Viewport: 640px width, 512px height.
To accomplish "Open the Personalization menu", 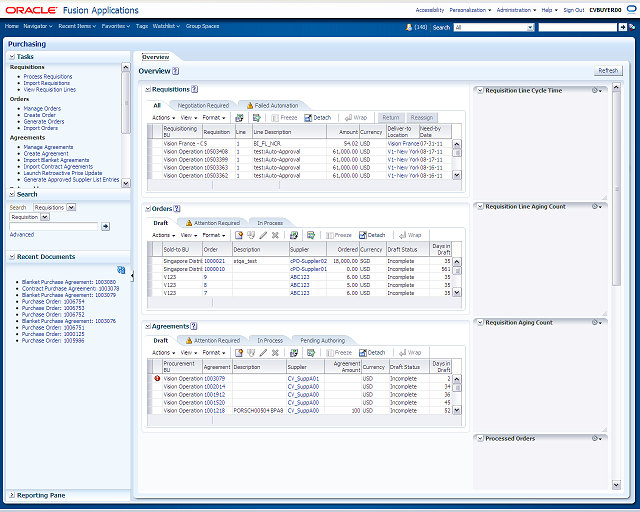I will coord(470,10).
